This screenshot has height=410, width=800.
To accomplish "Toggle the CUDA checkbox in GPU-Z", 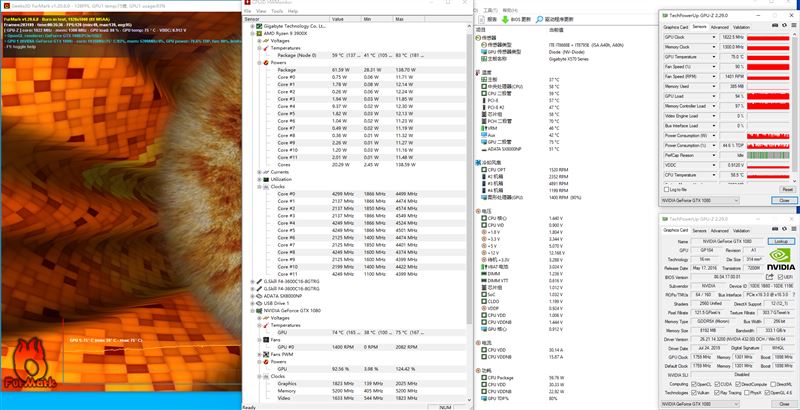I will [718, 384].
